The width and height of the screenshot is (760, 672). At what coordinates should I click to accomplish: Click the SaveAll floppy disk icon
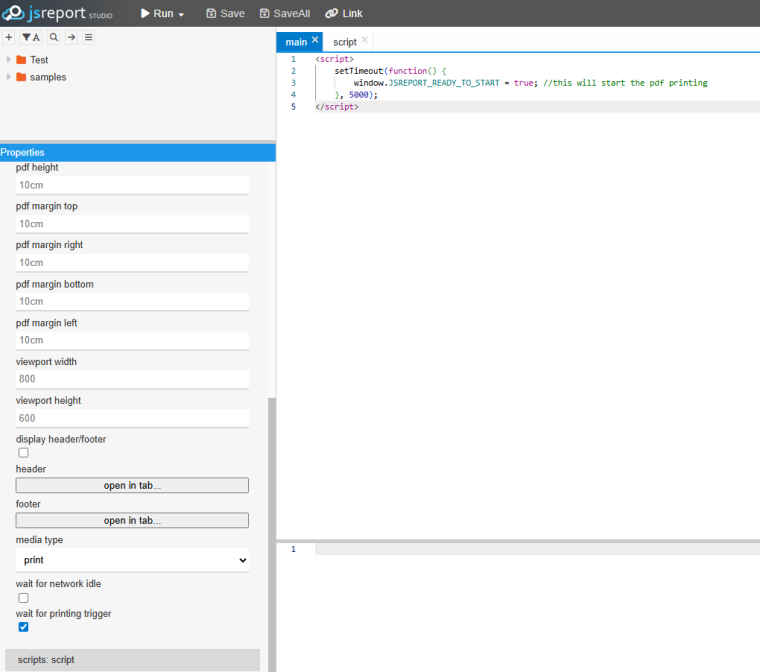265,14
